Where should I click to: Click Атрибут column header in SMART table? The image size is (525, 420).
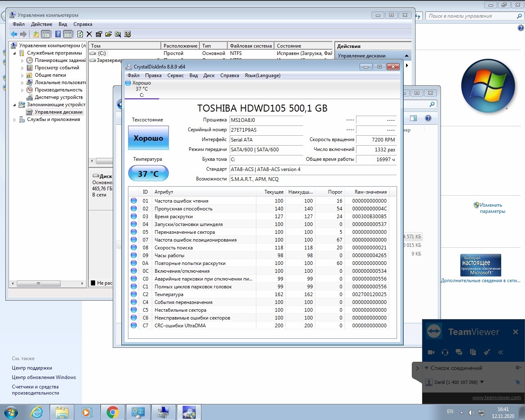(x=204, y=192)
